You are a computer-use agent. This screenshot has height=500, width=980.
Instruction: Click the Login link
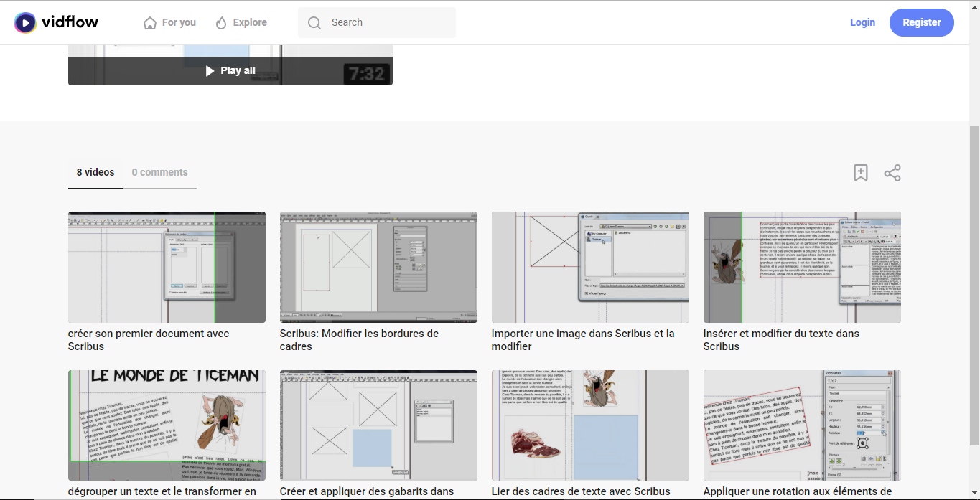point(862,22)
